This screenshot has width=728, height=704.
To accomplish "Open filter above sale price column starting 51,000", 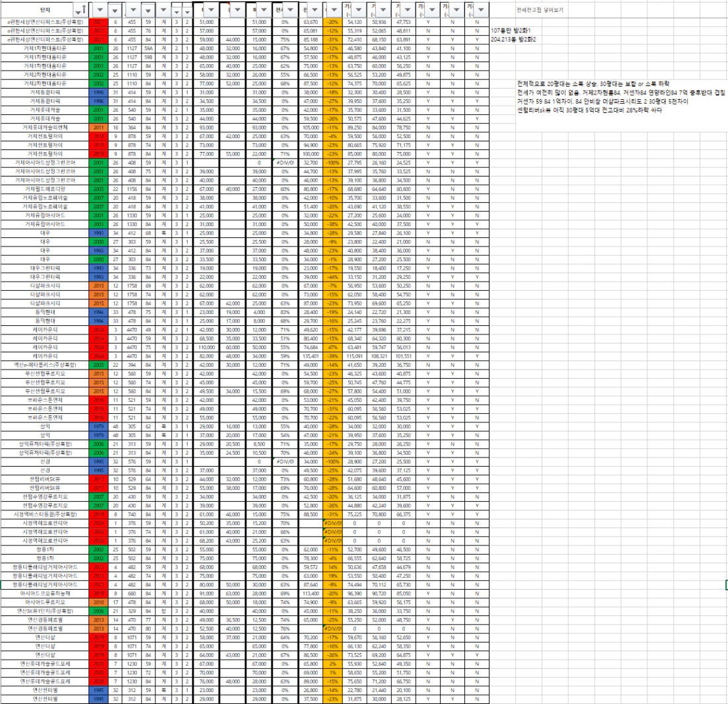I will coord(211,10).
